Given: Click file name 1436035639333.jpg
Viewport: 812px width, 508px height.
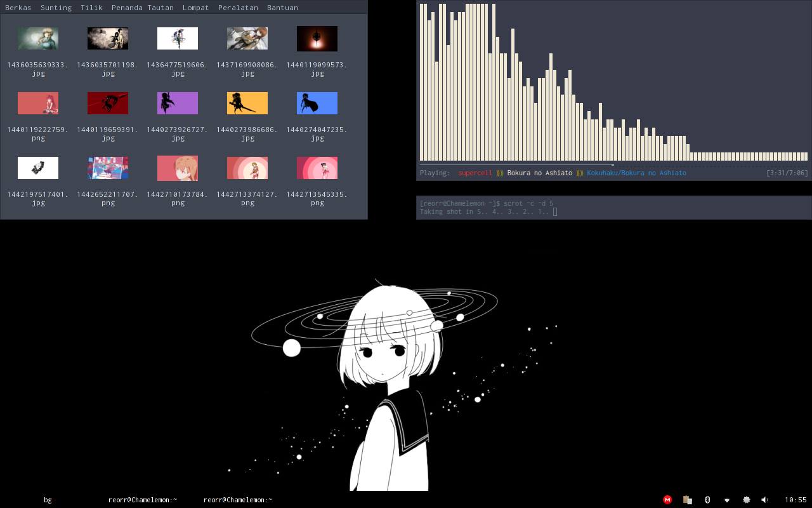Looking at the screenshot, I should click(38, 69).
